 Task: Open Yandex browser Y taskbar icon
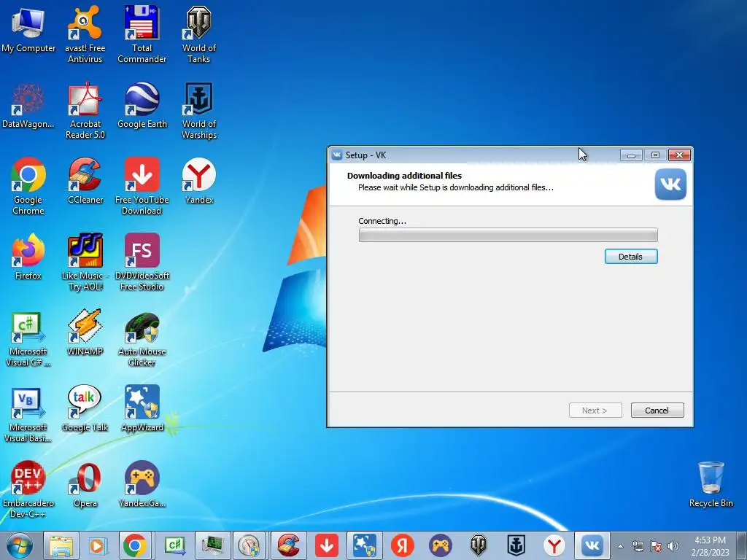click(x=554, y=545)
